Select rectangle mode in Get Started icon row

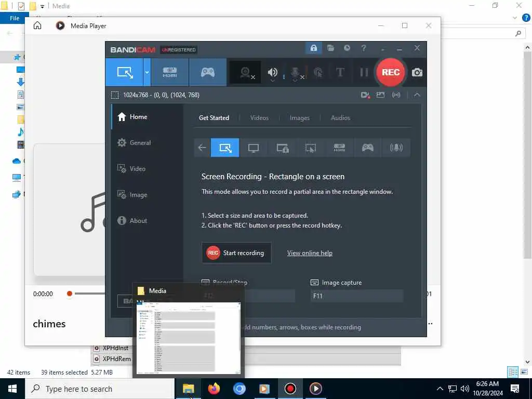pos(225,148)
